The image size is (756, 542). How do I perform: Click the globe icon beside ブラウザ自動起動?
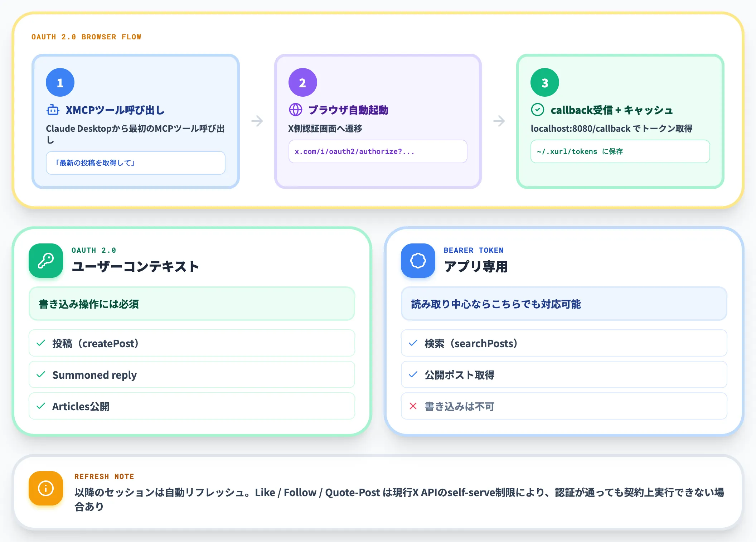point(296,110)
